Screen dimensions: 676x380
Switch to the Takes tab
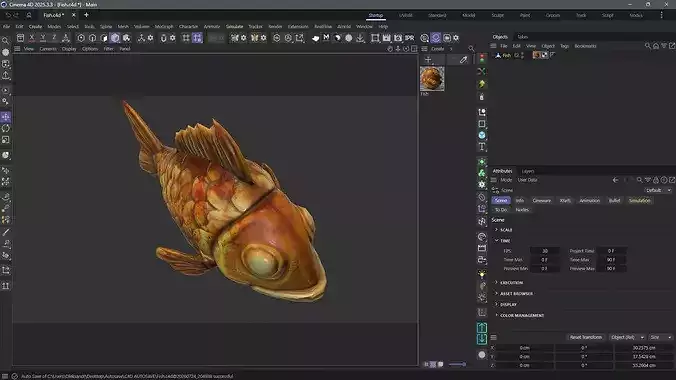[523, 37]
